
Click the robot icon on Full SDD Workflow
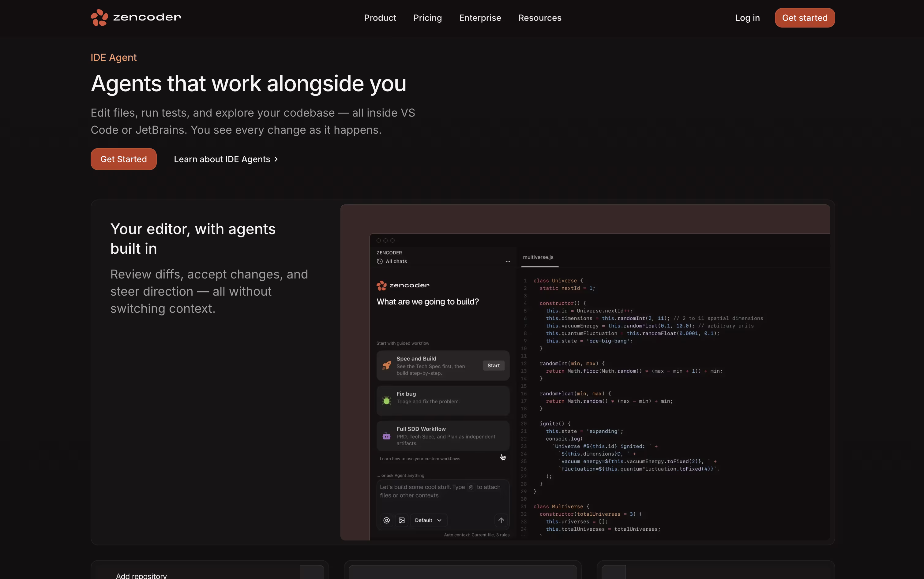(x=387, y=436)
